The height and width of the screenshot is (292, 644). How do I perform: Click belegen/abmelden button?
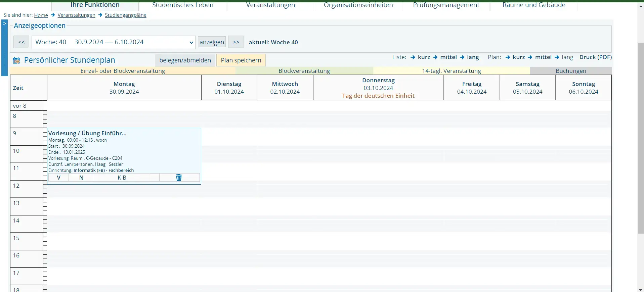pyautogui.click(x=185, y=60)
